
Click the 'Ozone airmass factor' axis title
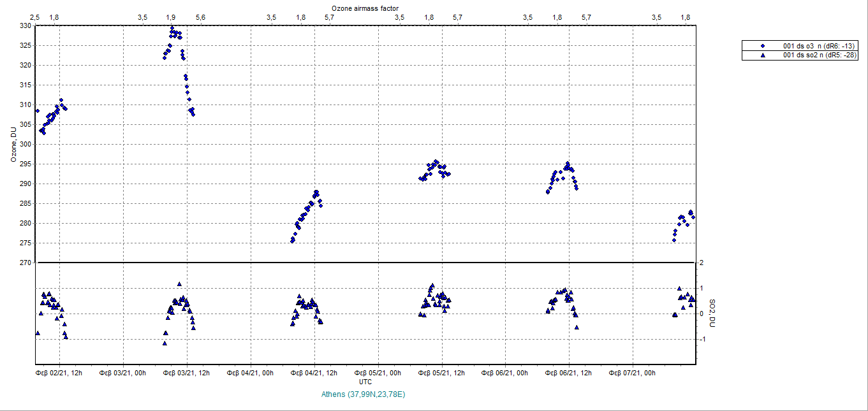(365, 7)
